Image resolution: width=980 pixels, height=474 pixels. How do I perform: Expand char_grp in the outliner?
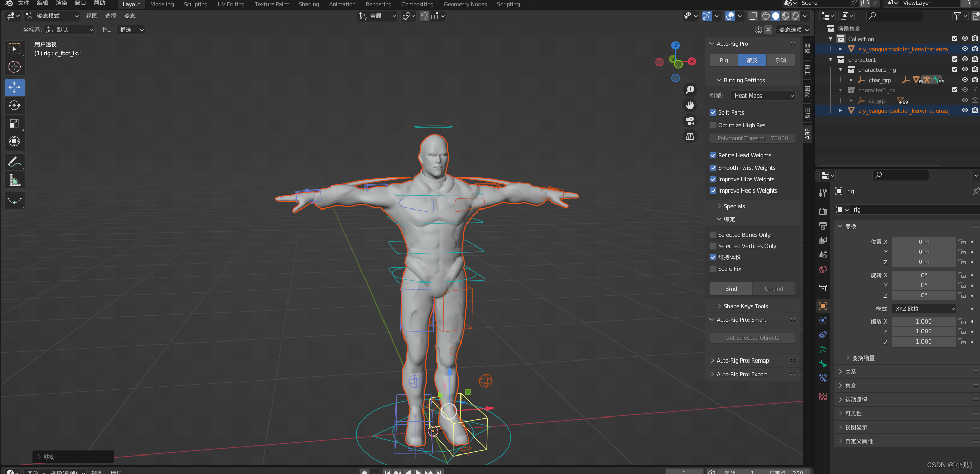(851, 80)
